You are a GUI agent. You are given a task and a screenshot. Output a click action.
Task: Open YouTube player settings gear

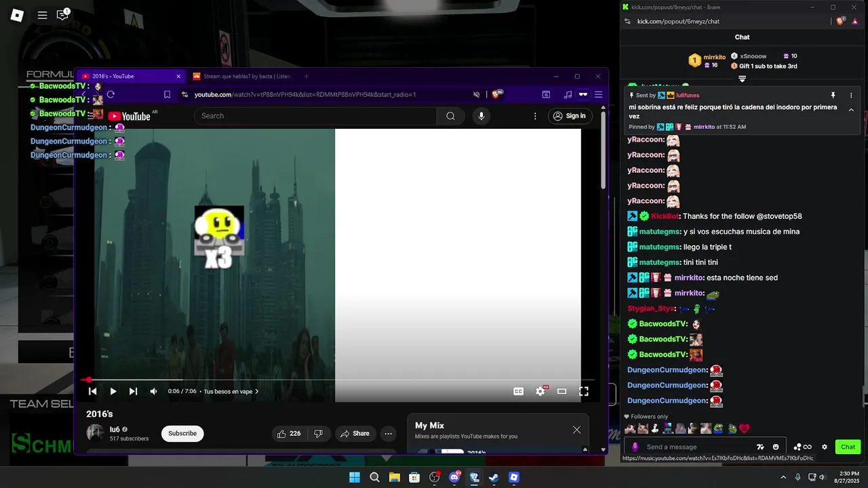click(x=540, y=391)
